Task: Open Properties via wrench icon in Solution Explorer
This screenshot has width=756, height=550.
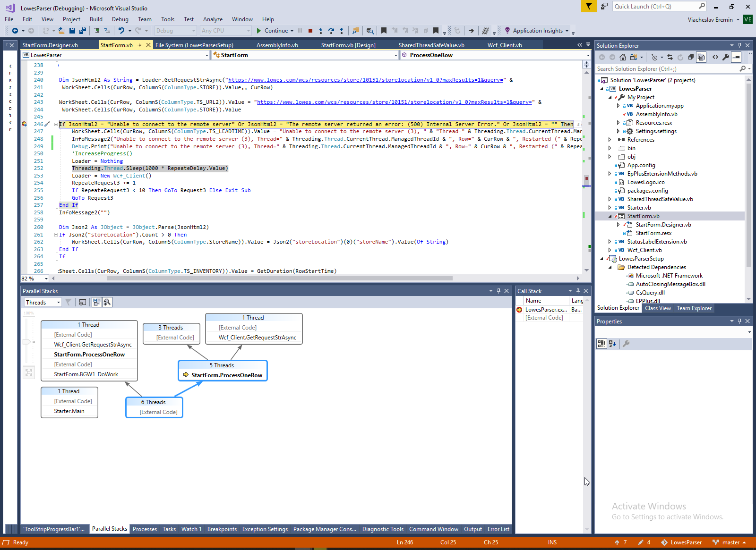Action: [726, 57]
